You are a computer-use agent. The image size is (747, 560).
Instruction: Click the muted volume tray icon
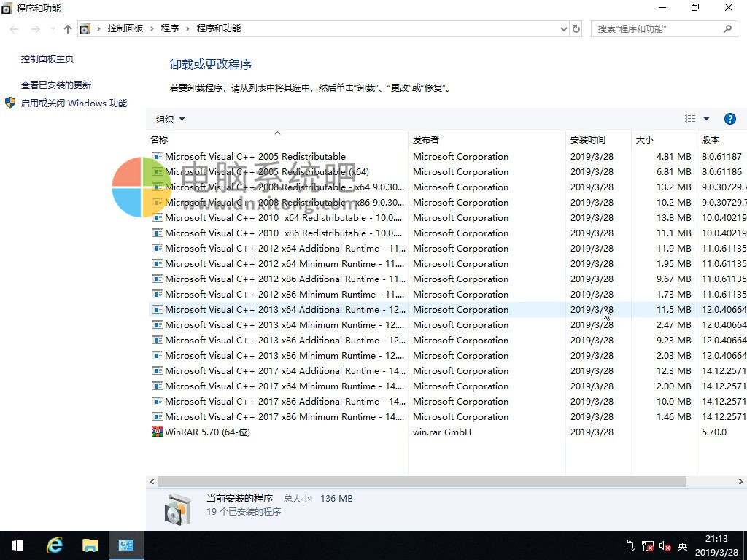[665, 545]
